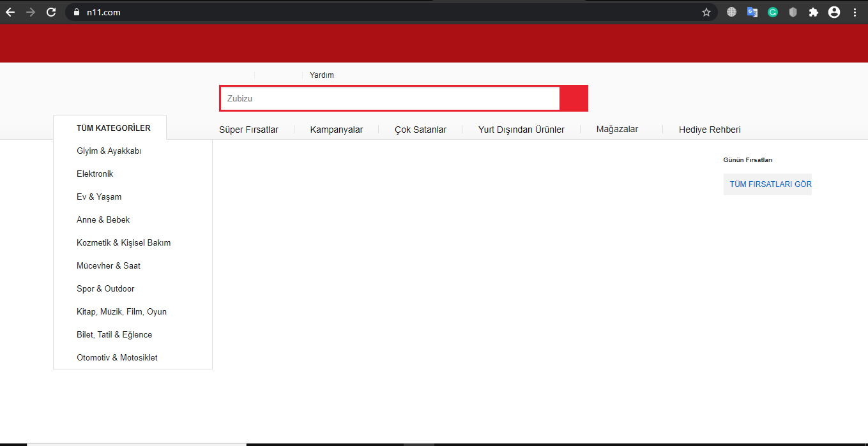Choose Giyim & Ayakkabı category
The height and width of the screenshot is (446, 868).
click(109, 151)
